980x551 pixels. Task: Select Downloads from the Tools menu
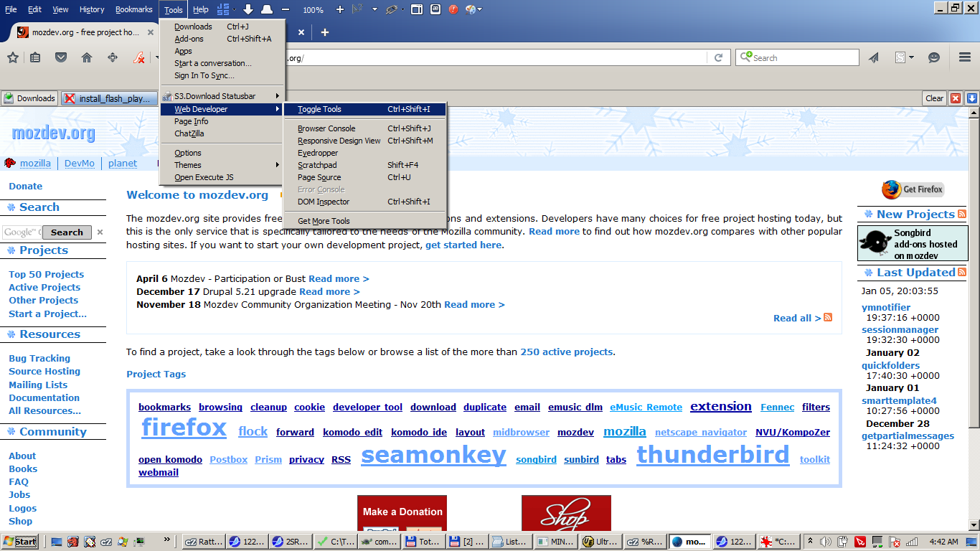222,27
